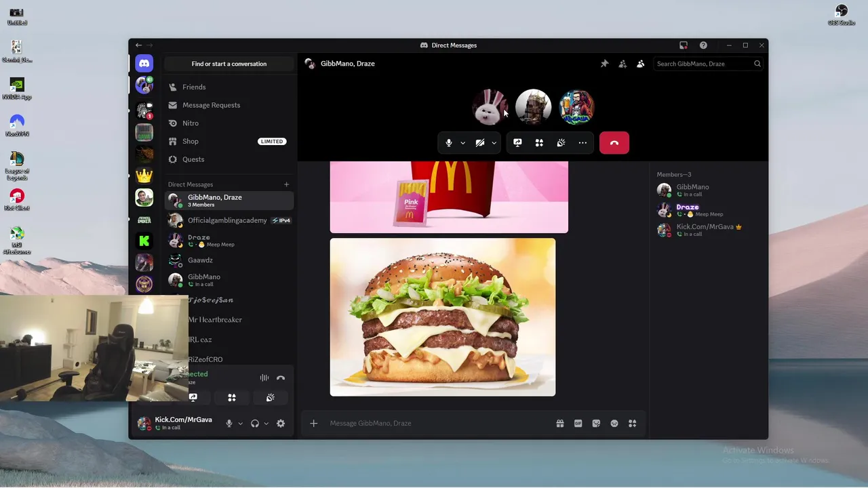Screen dimensions: 868x488
Task: Launch activities button in voice connected panel
Action: 232,398
